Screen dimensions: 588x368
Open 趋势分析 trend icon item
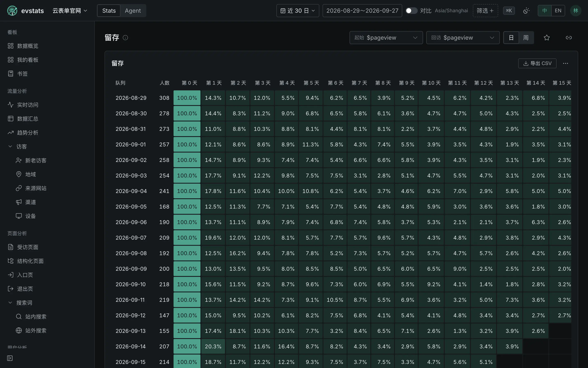(10, 132)
